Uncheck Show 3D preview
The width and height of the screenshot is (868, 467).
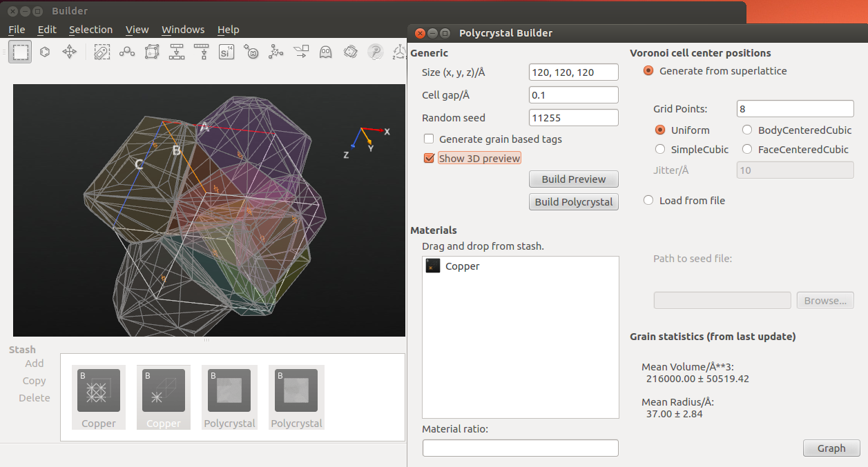coord(429,158)
